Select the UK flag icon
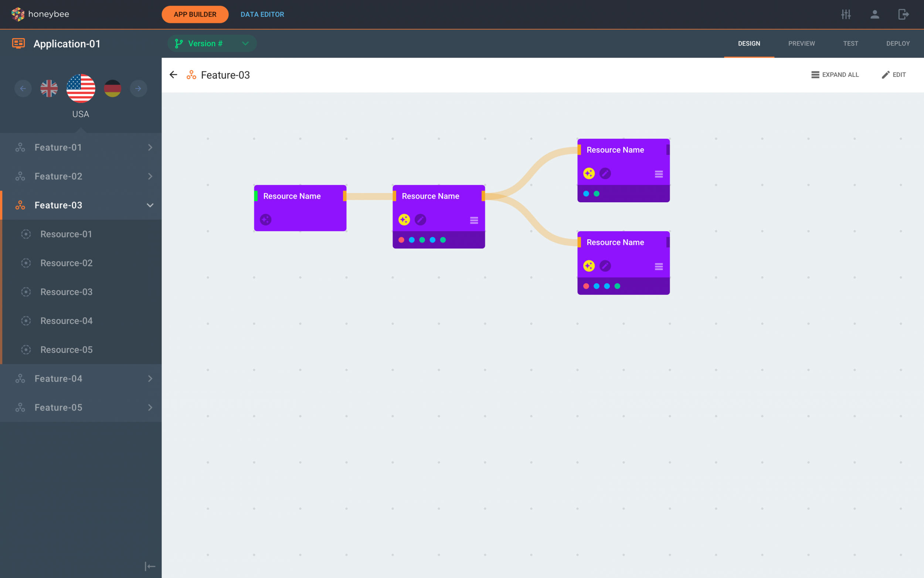The height and width of the screenshot is (578, 924). [49, 88]
